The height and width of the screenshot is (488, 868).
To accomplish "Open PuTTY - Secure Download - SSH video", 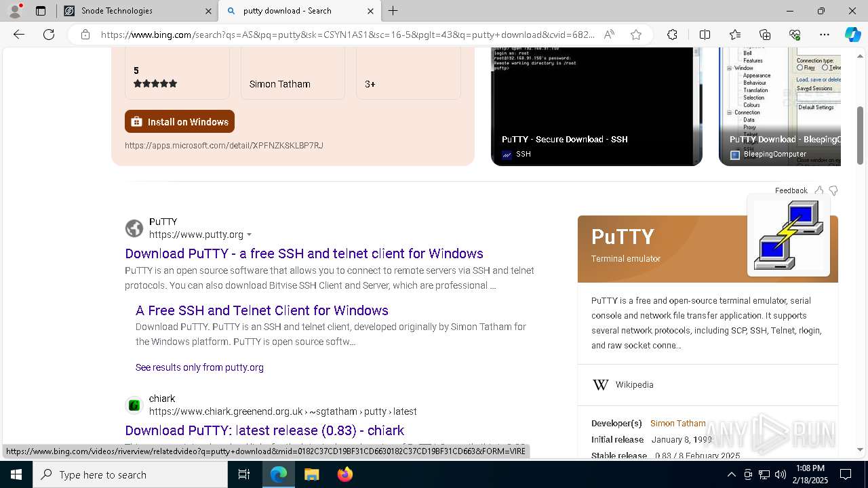I will [x=597, y=106].
